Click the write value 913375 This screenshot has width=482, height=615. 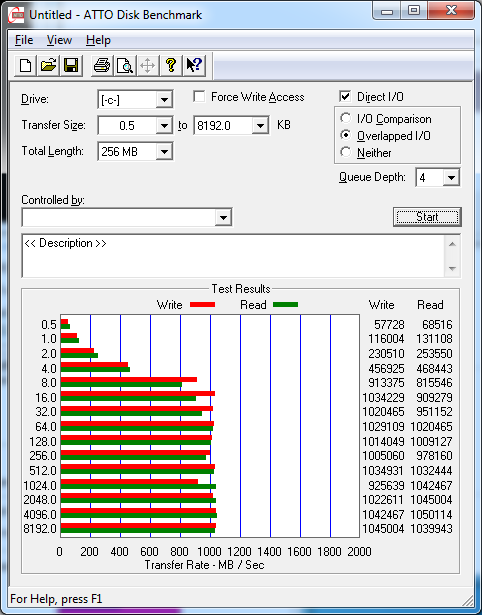pos(386,382)
